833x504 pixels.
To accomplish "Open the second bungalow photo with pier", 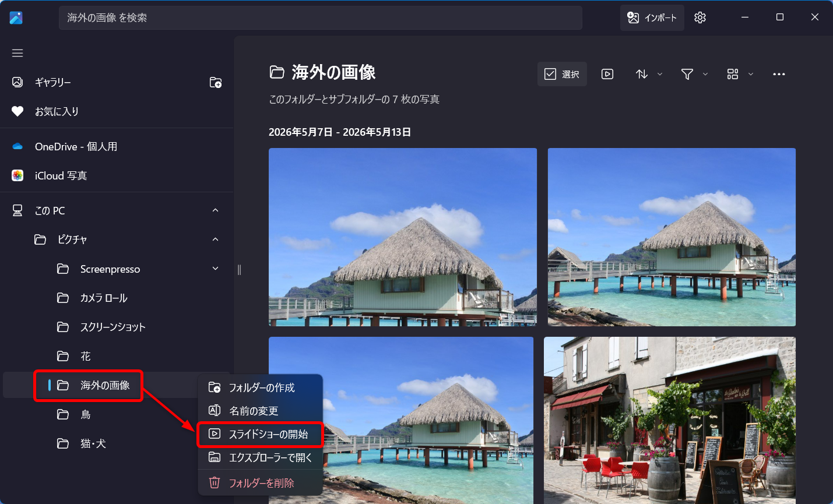I will click(x=672, y=237).
